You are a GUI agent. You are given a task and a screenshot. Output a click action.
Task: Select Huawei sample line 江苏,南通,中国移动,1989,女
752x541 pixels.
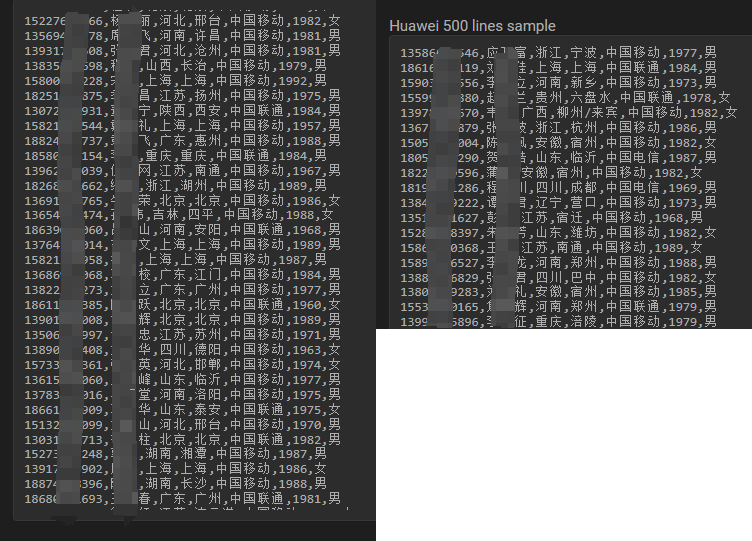(x=552, y=248)
